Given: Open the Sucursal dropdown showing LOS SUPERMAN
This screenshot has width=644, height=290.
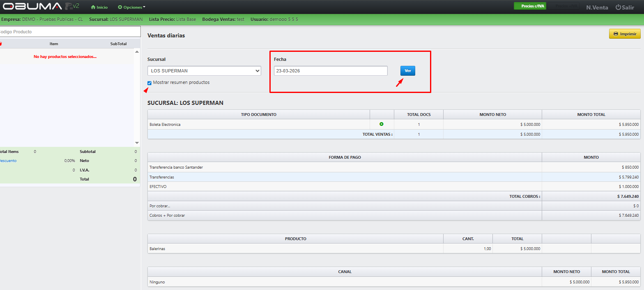Looking at the screenshot, I should click(x=204, y=71).
